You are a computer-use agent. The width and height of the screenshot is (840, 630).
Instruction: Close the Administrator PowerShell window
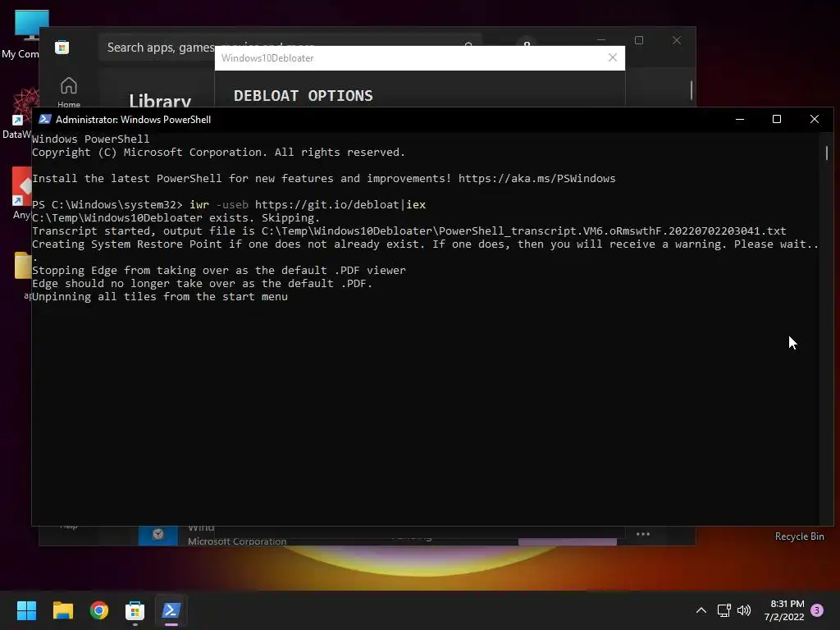(x=815, y=119)
